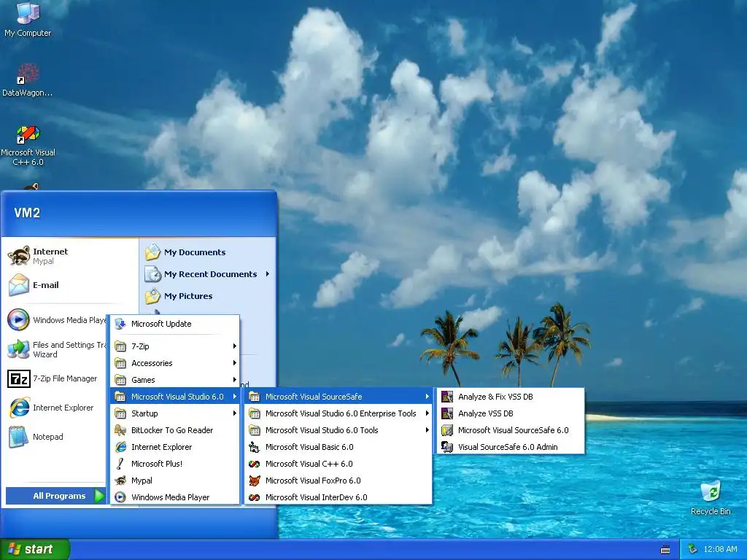Expand Microsoft Visual Studio 6.0 Tools arrow
The image size is (747, 560).
click(x=427, y=430)
